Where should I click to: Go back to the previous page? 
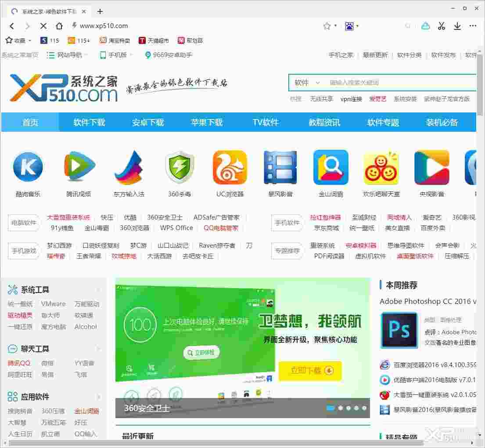tap(12, 26)
